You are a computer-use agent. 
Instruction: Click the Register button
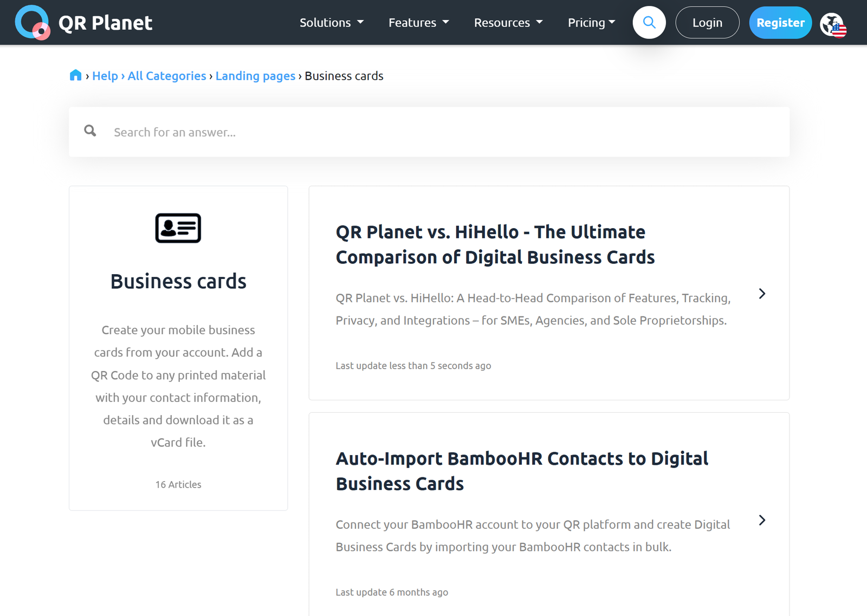780,22
